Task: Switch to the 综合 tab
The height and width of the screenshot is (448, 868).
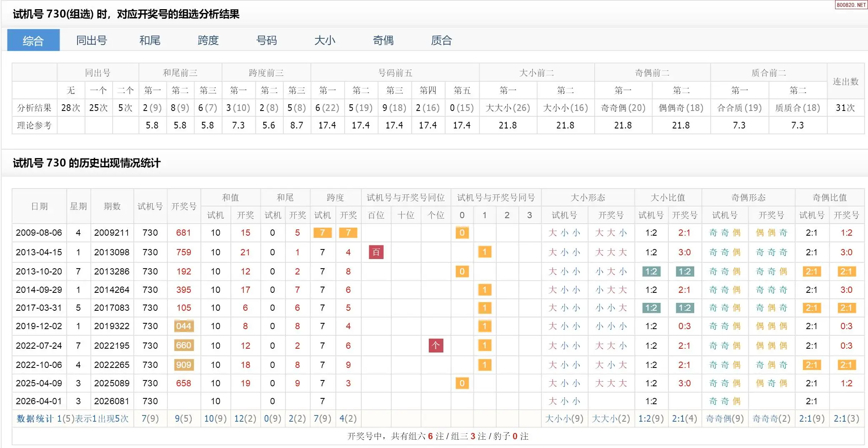Action: coord(33,40)
